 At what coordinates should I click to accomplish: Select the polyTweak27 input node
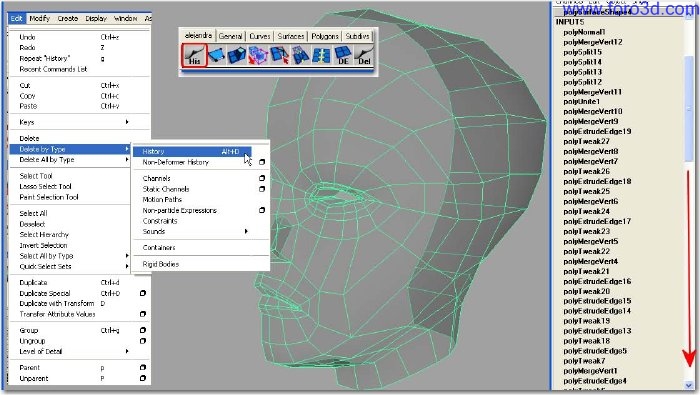point(586,141)
